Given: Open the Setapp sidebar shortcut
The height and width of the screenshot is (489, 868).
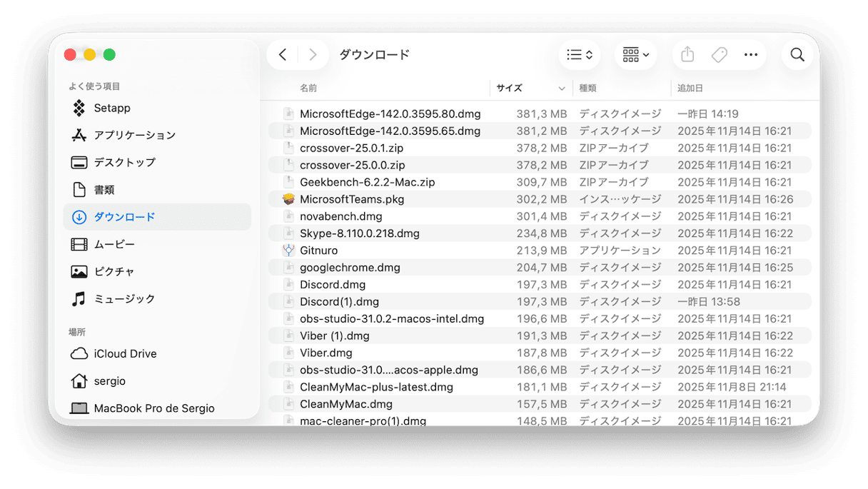Looking at the screenshot, I should pyautogui.click(x=111, y=108).
